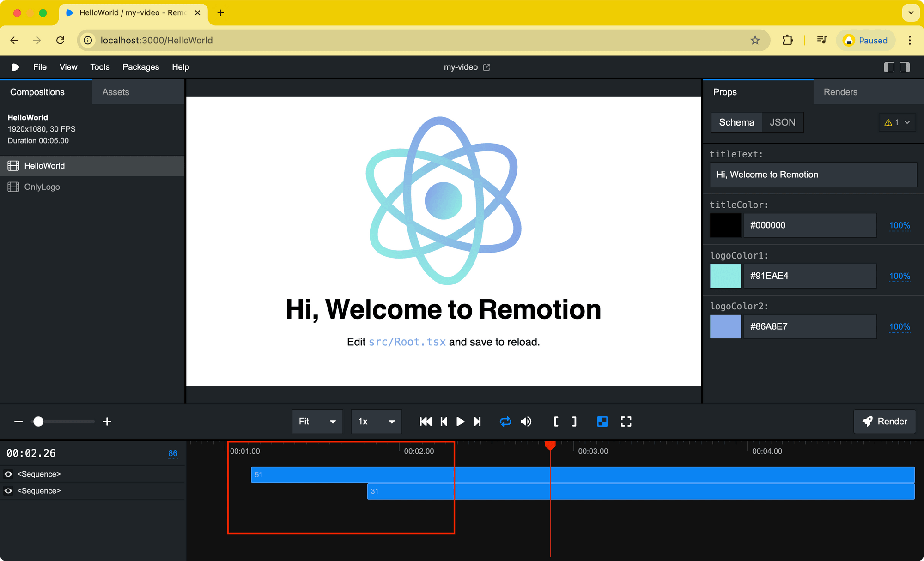Open browser three-dot menu
924x561 pixels.
pyautogui.click(x=910, y=40)
